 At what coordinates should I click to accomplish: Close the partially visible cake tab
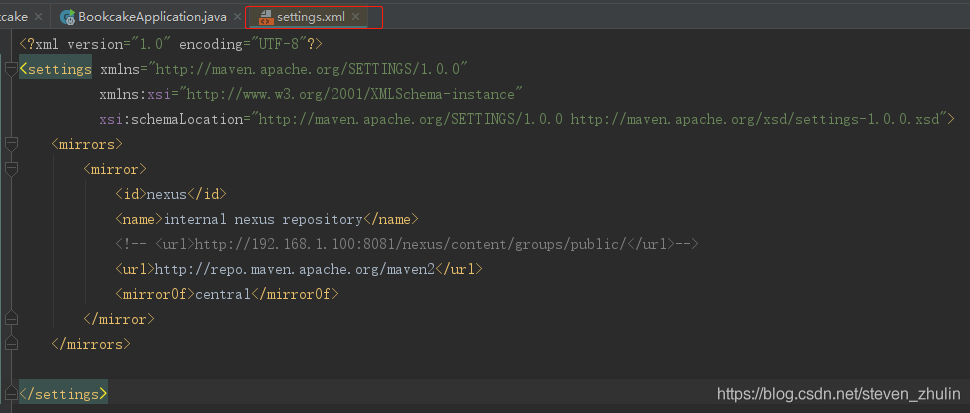[x=38, y=17]
